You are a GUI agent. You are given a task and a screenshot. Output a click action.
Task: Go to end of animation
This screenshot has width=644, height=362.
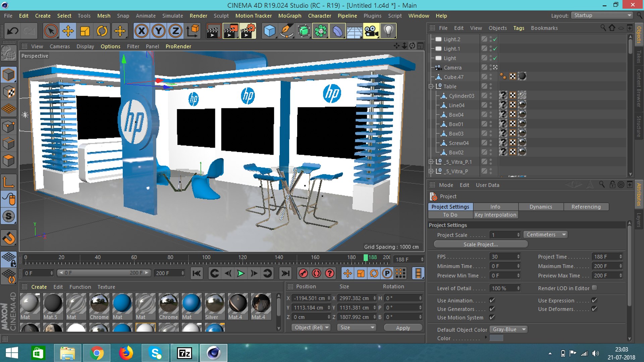[285, 273]
